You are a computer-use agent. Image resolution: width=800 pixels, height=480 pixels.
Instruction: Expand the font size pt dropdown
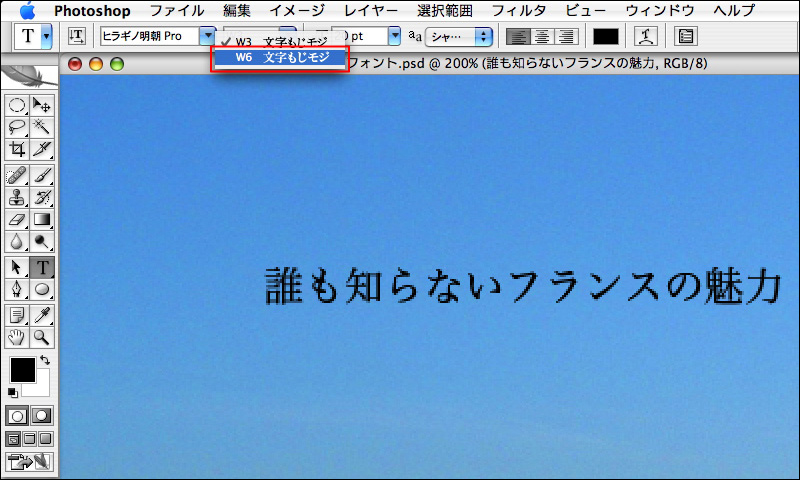[395, 36]
